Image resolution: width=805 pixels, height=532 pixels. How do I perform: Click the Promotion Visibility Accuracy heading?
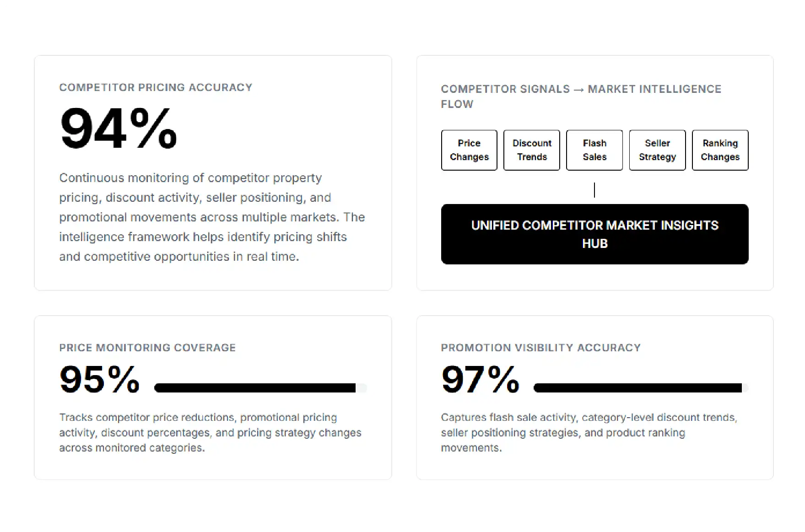(x=541, y=348)
